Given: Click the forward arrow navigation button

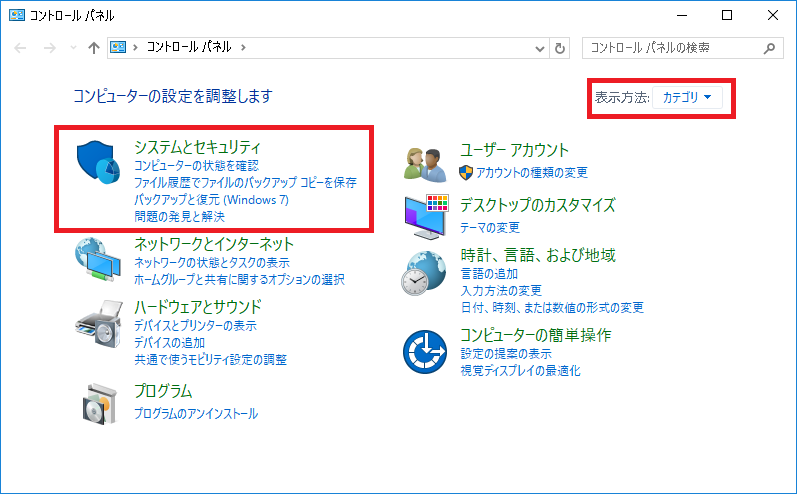Looking at the screenshot, I should point(49,48).
